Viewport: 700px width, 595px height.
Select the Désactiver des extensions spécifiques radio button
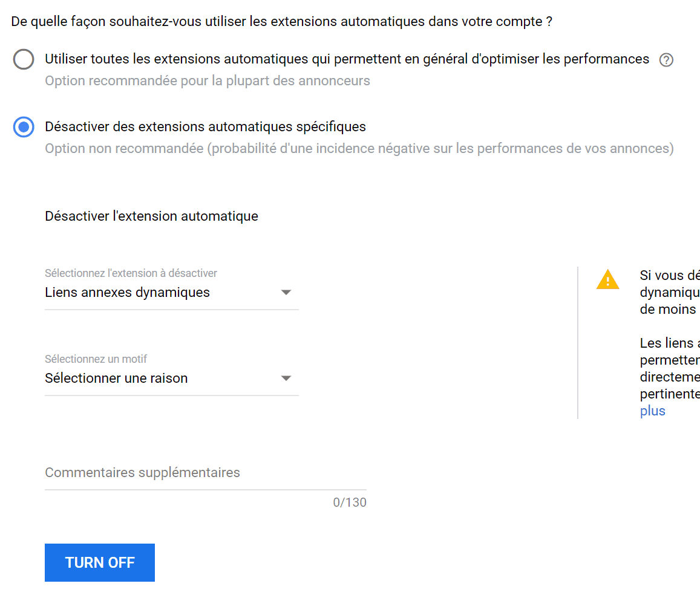click(x=24, y=127)
